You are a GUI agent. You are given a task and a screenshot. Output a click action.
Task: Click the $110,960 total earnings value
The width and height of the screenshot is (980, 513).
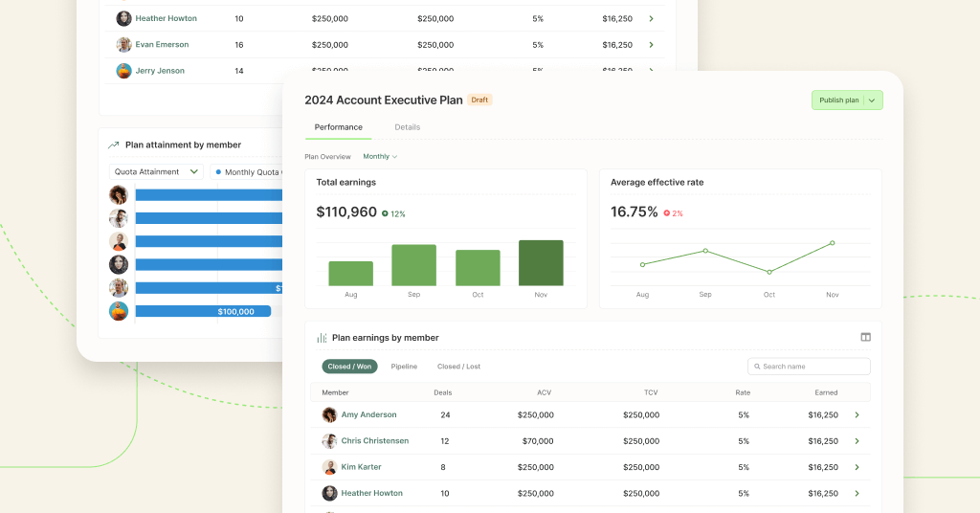[346, 212]
